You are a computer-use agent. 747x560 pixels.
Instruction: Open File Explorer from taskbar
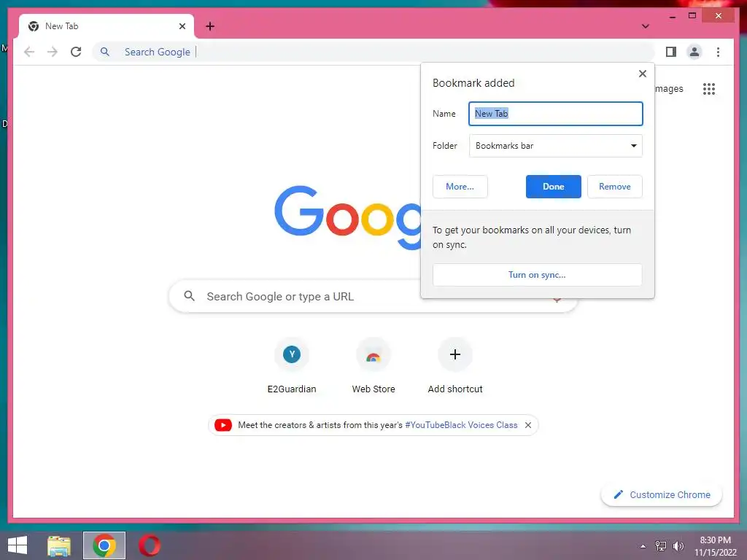click(x=59, y=545)
